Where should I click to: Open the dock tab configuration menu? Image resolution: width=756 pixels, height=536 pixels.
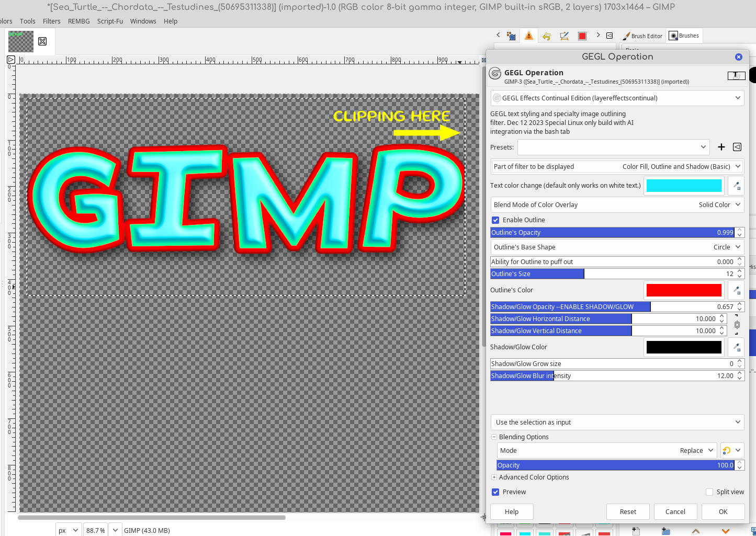(610, 36)
